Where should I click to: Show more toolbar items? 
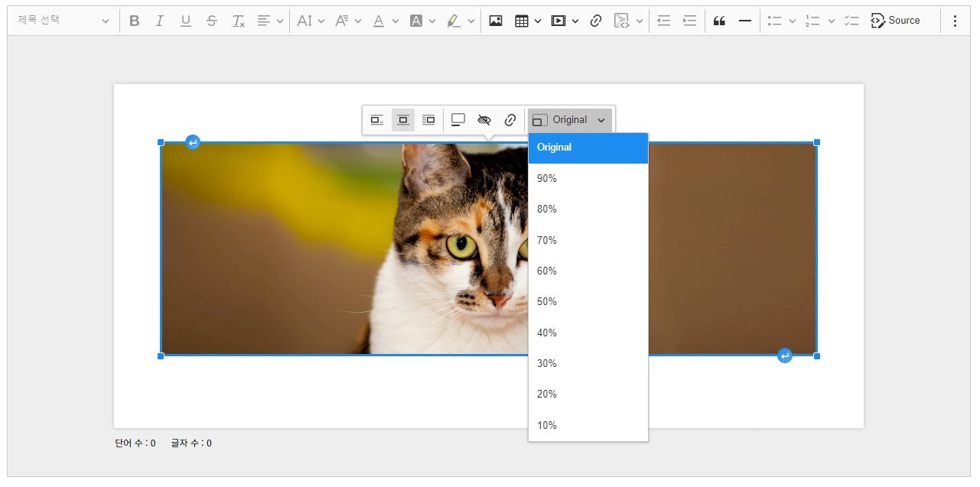954,21
